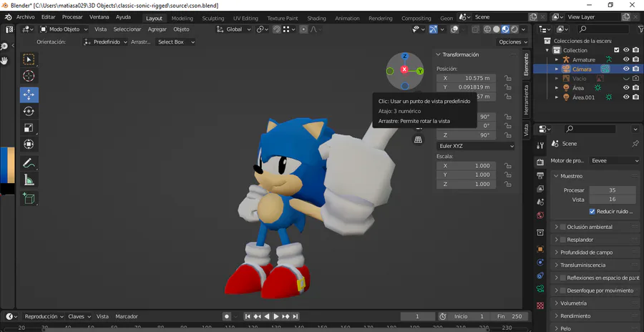The image size is (644, 332).
Task: Open the Herramienta sidebar tab
Action: (526, 100)
